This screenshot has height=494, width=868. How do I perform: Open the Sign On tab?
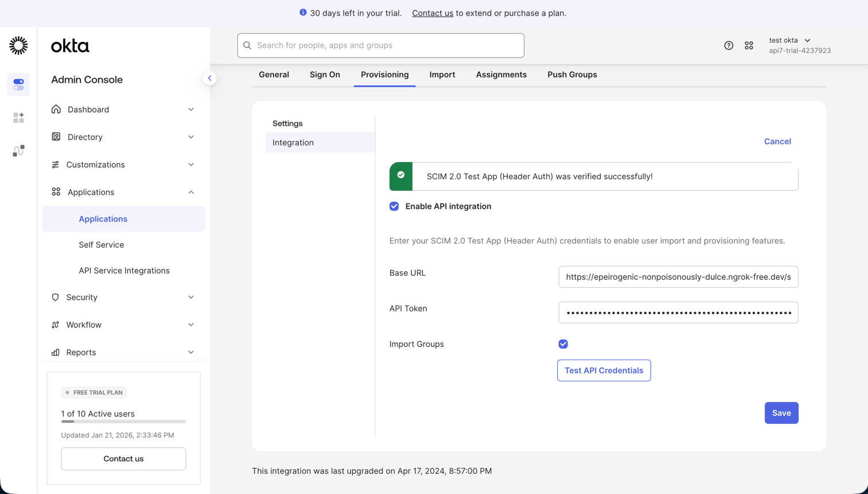coord(325,75)
